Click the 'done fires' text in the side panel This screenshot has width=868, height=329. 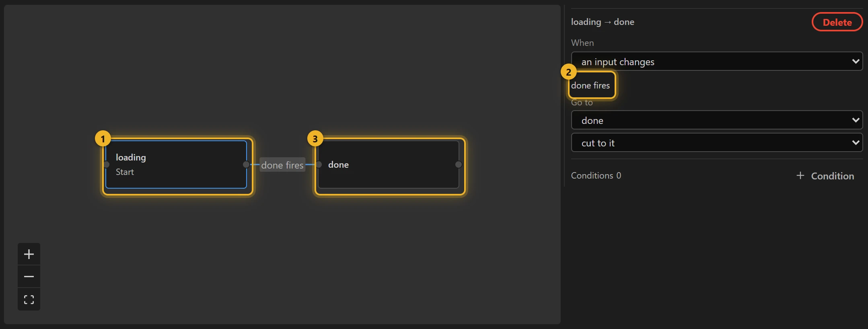[590, 85]
